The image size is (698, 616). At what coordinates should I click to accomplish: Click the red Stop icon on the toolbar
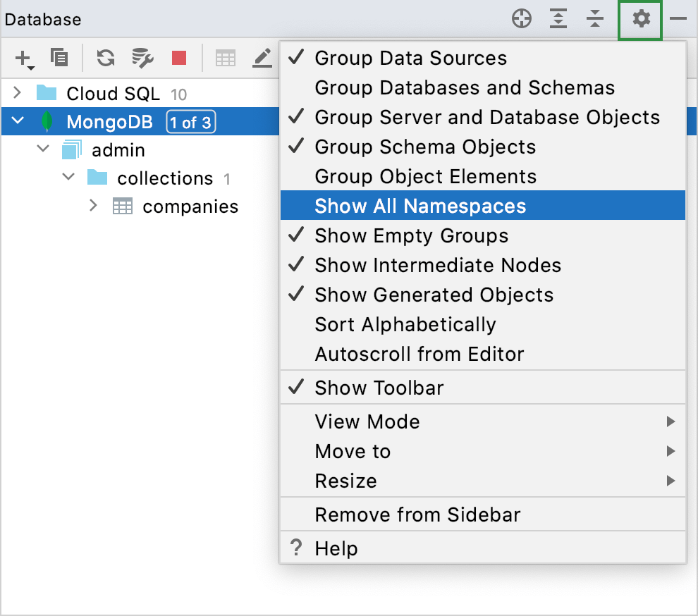pos(178,58)
